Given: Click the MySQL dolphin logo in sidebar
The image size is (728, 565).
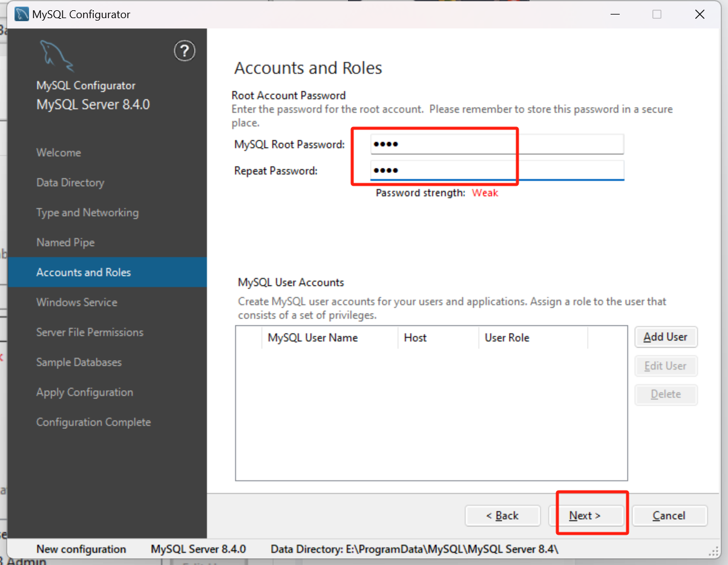Looking at the screenshot, I should (56, 56).
